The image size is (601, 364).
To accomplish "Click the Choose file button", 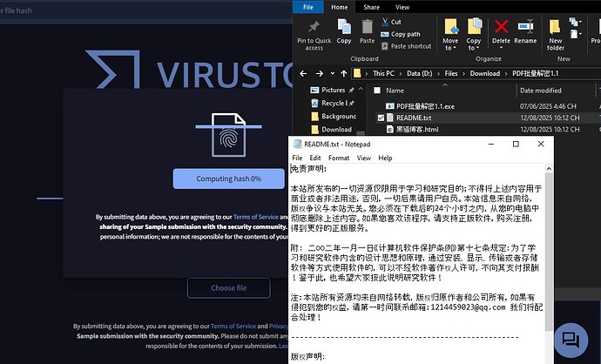I will click(x=228, y=288).
